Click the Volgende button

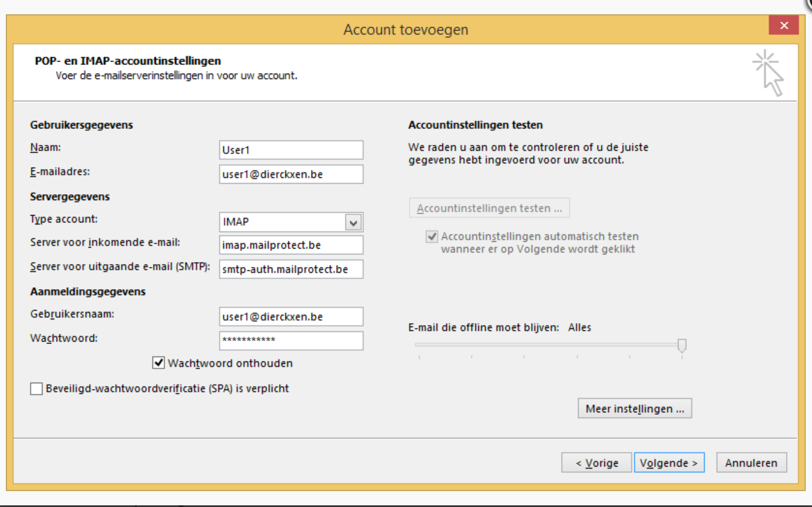click(669, 462)
